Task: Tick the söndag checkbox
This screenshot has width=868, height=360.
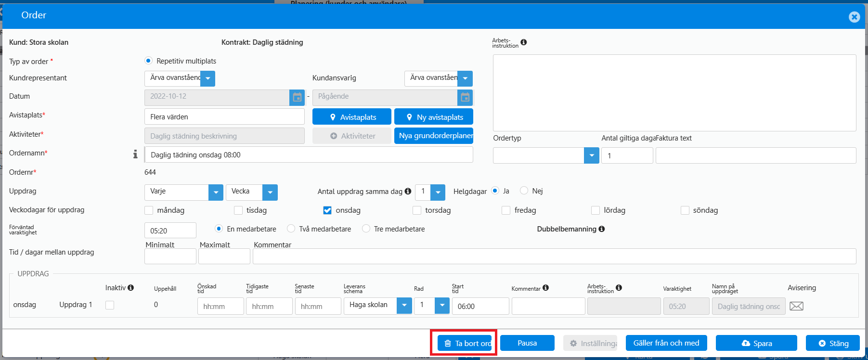Action: pos(685,210)
